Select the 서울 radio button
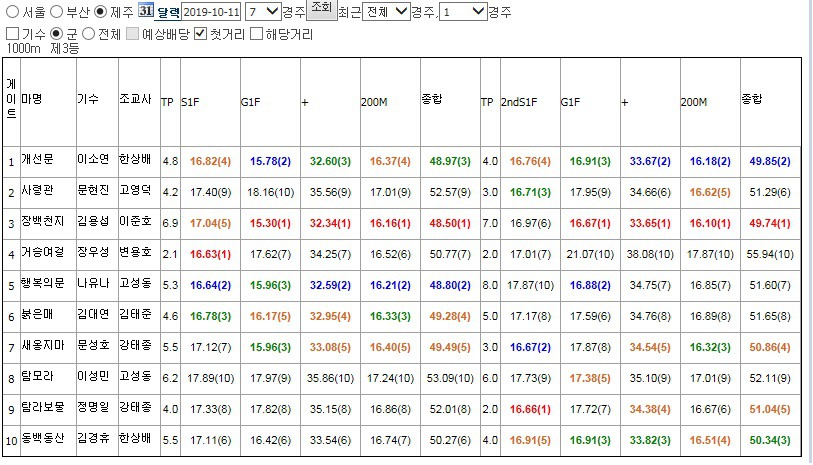The image size is (813, 465). pyautogui.click(x=12, y=11)
